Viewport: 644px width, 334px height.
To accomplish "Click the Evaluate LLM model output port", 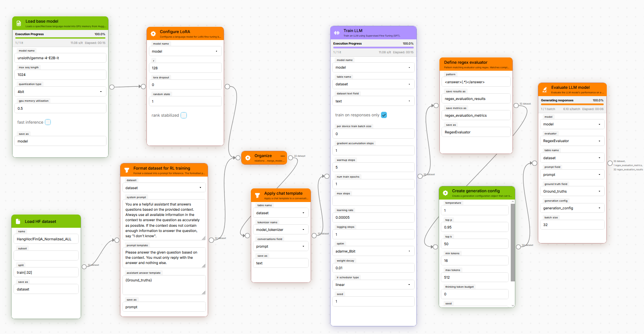I will (610, 163).
